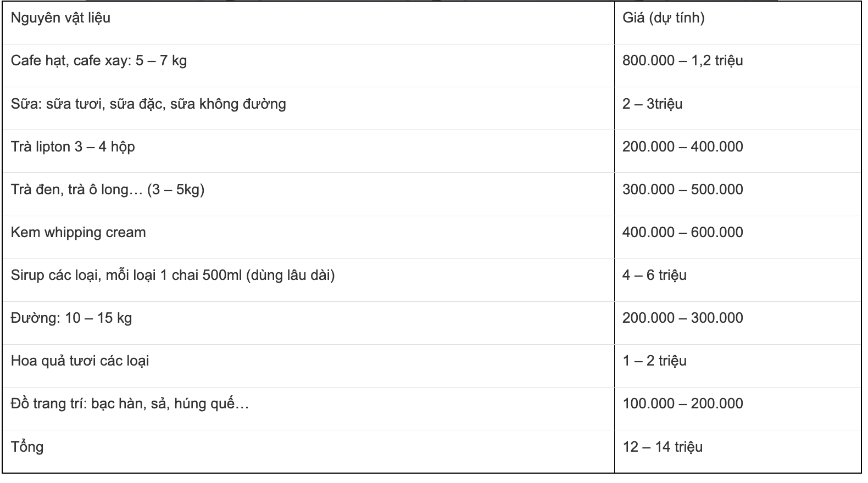The height and width of the screenshot is (483, 868).
Task: Click the "Hoa quả tươi các loại" cell
Action: [x=80, y=361]
